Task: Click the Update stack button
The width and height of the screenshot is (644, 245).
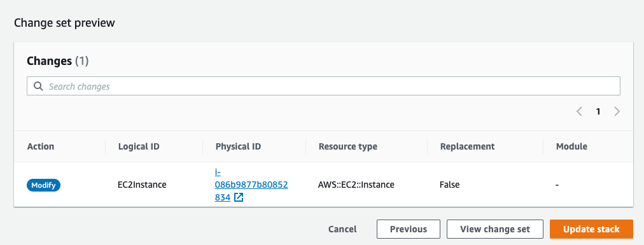Action: pos(591,229)
